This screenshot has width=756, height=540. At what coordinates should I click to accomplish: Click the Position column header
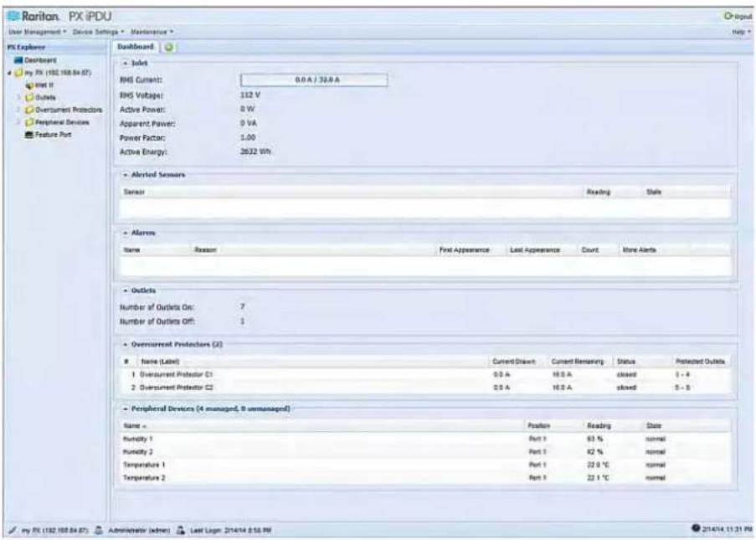point(538,426)
